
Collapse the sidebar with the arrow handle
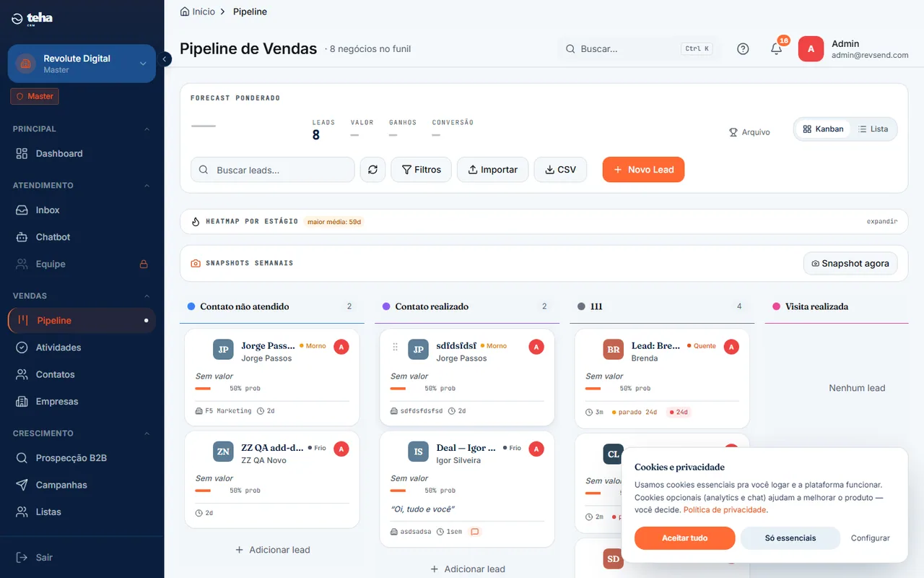[165, 59]
